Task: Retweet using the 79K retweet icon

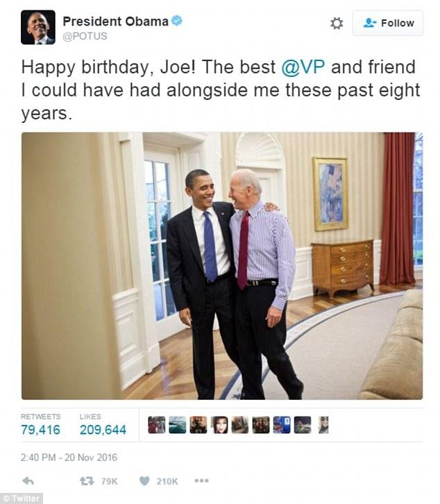Action: pyautogui.click(x=87, y=481)
